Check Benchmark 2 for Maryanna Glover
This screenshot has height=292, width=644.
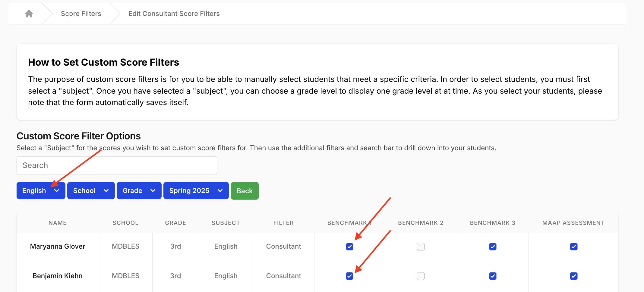[x=421, y=247]
